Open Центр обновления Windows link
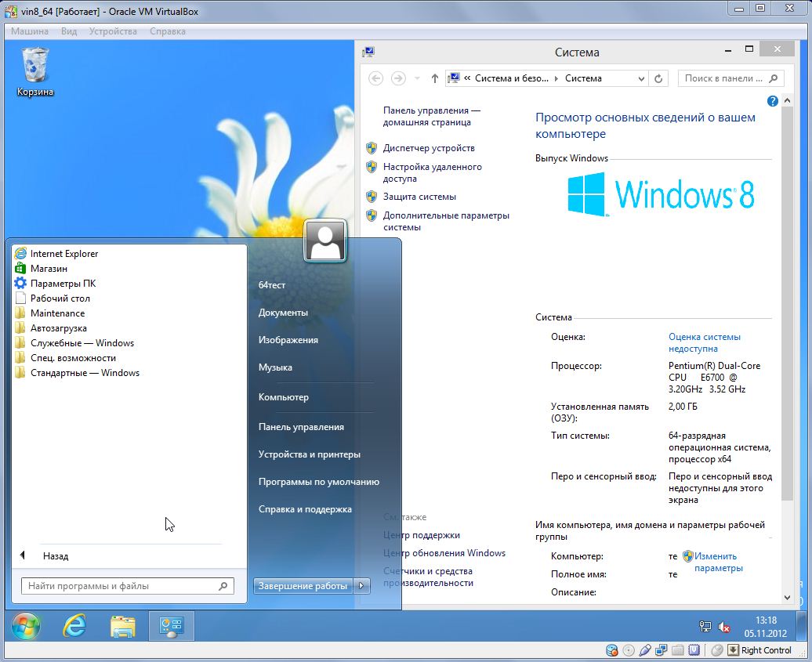 click(444, 553)
